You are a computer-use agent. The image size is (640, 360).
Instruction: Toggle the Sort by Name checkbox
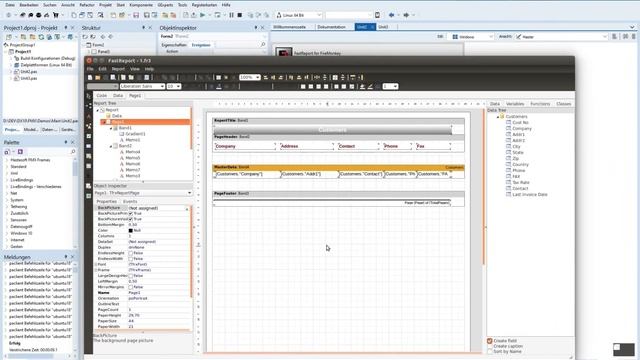click(489, 351)
